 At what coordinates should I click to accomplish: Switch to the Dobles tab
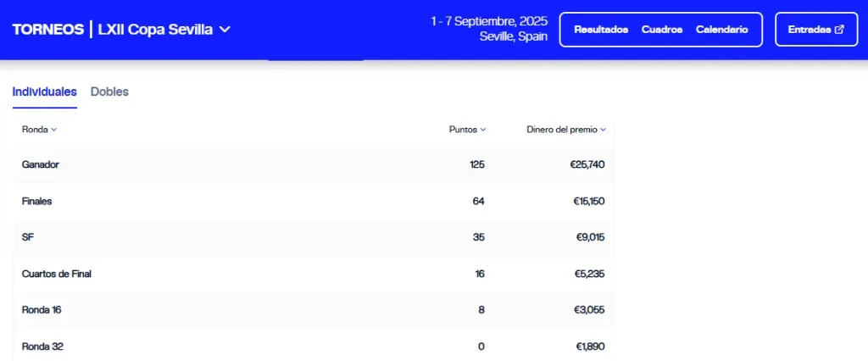click(x=109, y=92)
